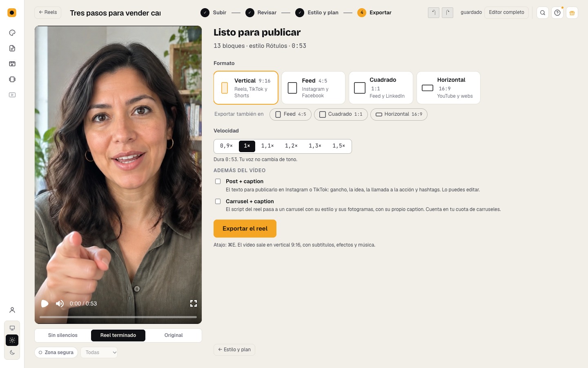Click the video progress bar
Screen dimensions: 588x368
(118, 317)
